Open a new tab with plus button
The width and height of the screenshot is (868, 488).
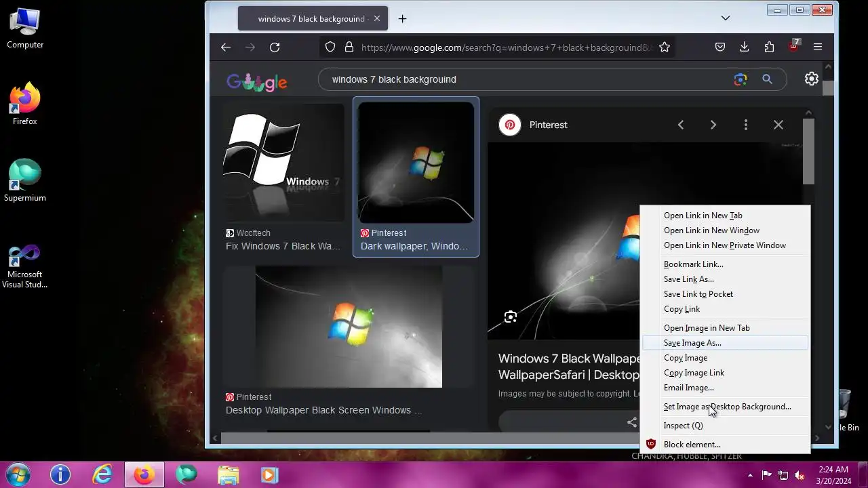(x=402, y=19)
